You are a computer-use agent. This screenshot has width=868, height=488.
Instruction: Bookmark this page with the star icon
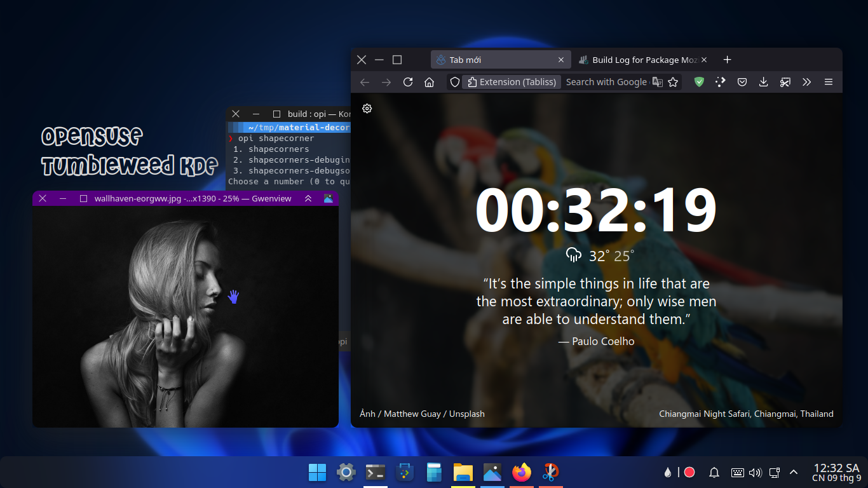tap(673, 82)
